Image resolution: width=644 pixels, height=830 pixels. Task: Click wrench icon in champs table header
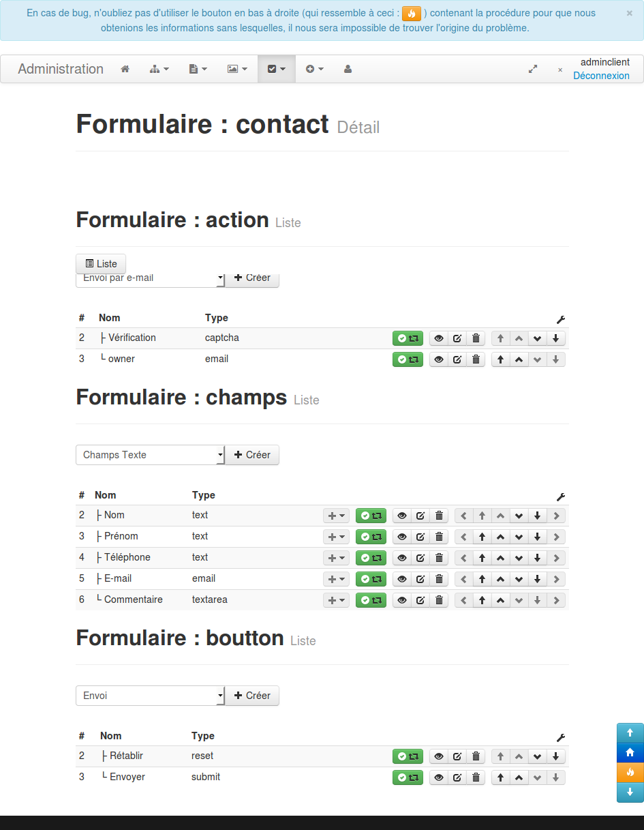pyautogui.click(x=561, y=497)
